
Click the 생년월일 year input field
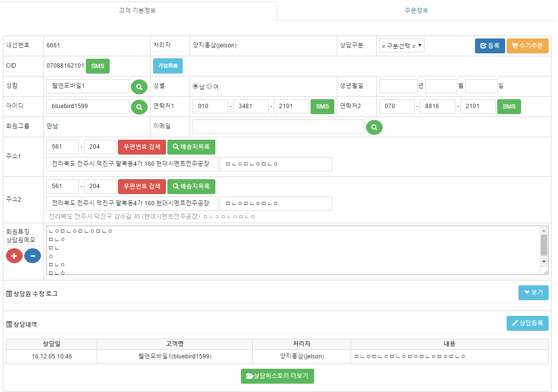click(398, 86)
